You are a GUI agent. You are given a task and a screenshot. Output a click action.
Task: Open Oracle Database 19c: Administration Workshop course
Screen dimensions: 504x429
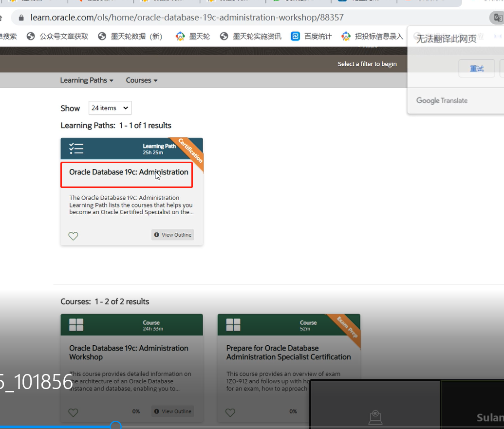pyautogui.click(x=129, y=353)
